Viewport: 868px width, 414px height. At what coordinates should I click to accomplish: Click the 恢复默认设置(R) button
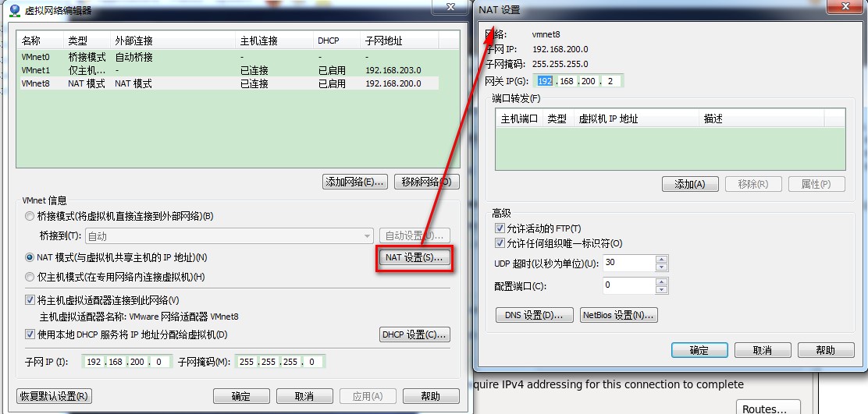[55, 396]
